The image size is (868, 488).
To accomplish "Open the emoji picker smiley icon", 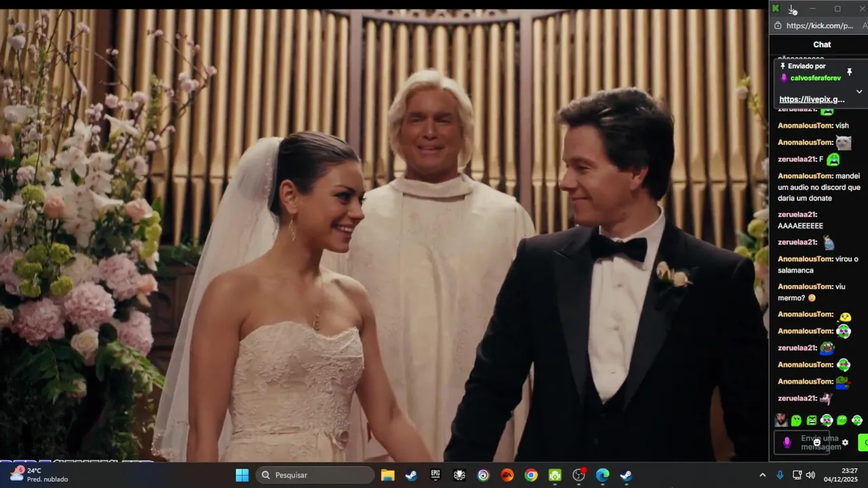I will point(816,443).
